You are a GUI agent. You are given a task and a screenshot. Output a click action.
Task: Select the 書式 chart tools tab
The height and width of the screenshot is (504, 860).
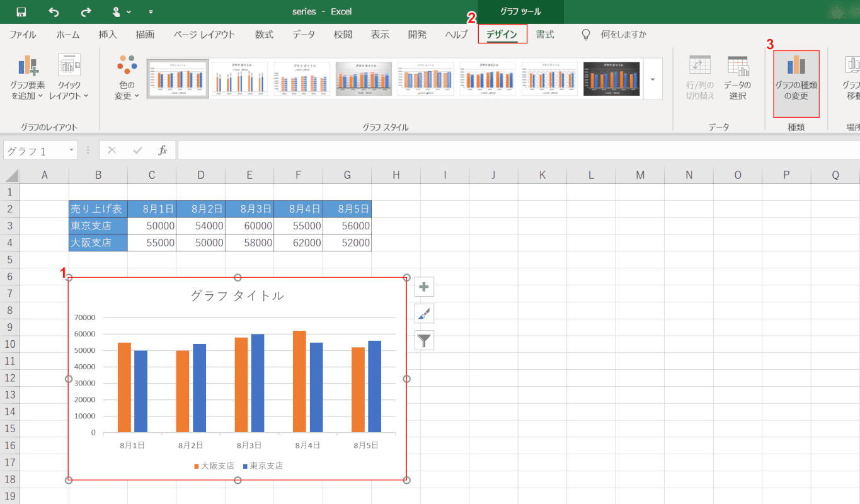(x=545, y=35)
